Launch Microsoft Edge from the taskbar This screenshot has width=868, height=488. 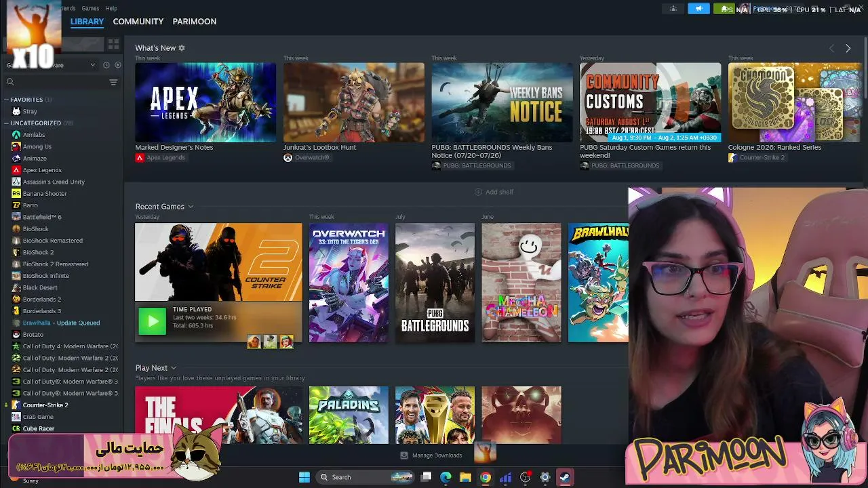coord(446,477)
